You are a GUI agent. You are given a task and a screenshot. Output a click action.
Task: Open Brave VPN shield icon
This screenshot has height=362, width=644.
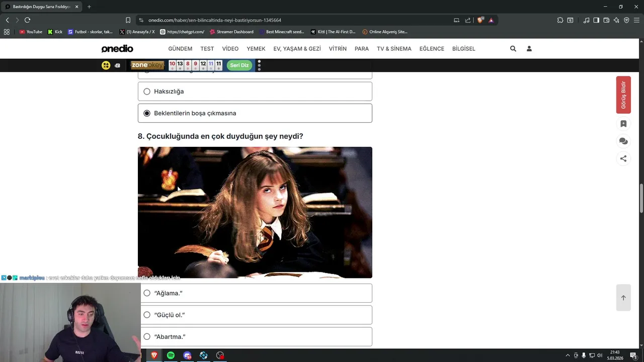[x=626, y=20]
